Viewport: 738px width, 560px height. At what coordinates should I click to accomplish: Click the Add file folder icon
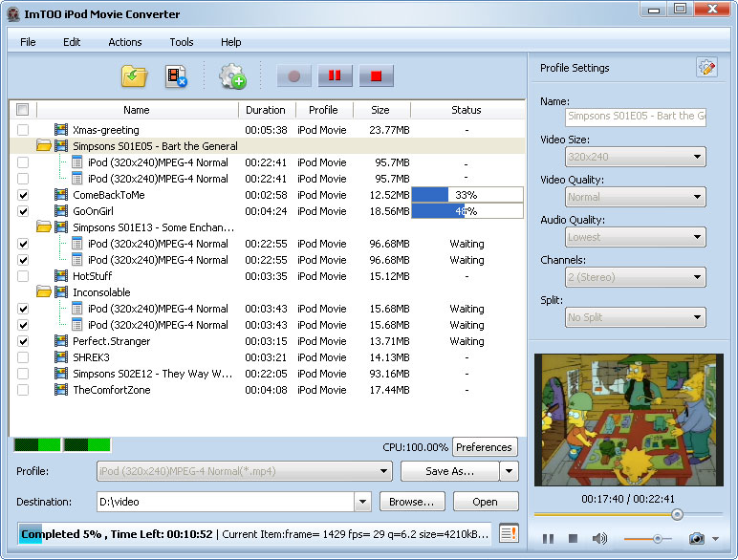tap(135, 76)
